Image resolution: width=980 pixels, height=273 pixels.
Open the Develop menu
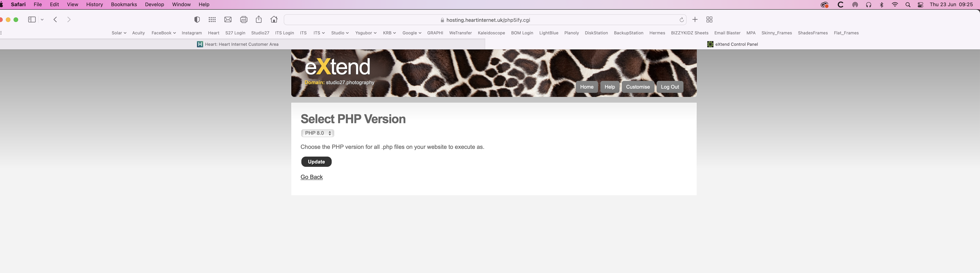(x=154, y=5)
